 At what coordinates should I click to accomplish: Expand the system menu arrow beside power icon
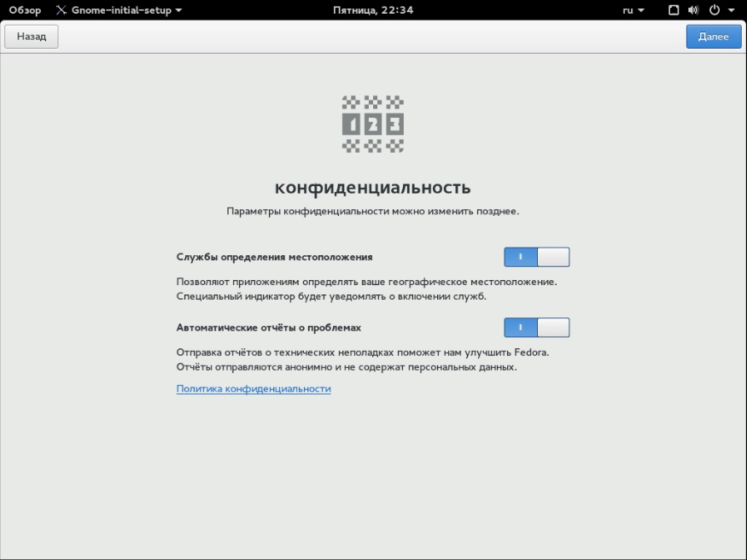click(x=731, y=10)
